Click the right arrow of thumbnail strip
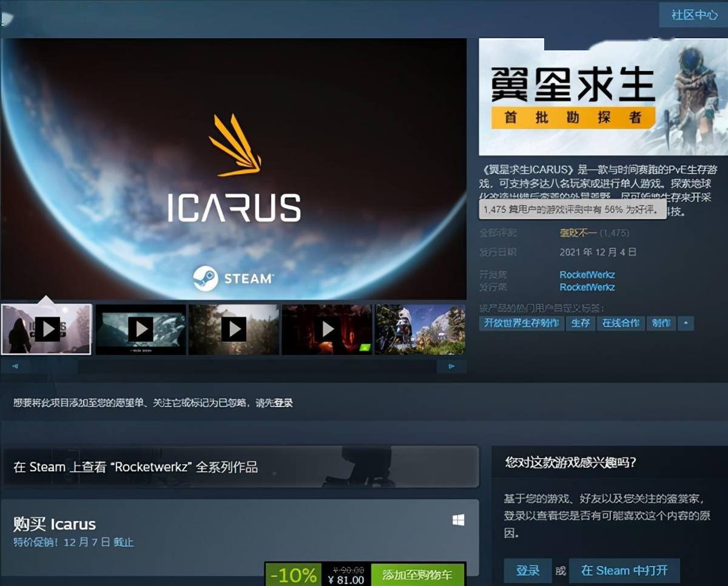This screenshot has height=586, width=728. pyautogui.click(x=451, y=366)
